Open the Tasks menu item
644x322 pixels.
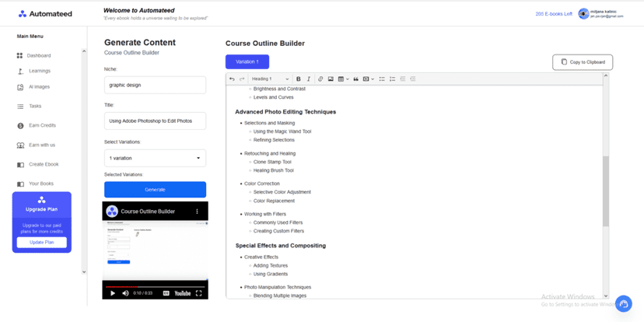coord(29,106)
